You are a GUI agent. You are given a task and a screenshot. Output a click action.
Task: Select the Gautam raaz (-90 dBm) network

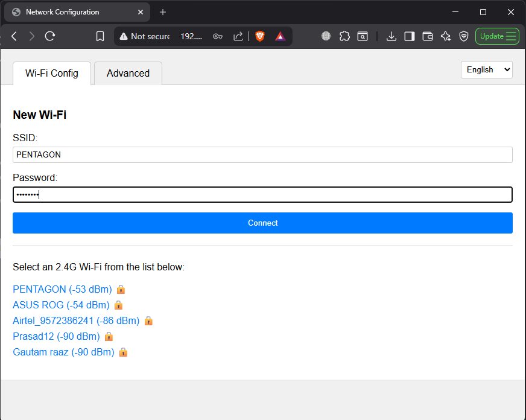tap(63, 352)
